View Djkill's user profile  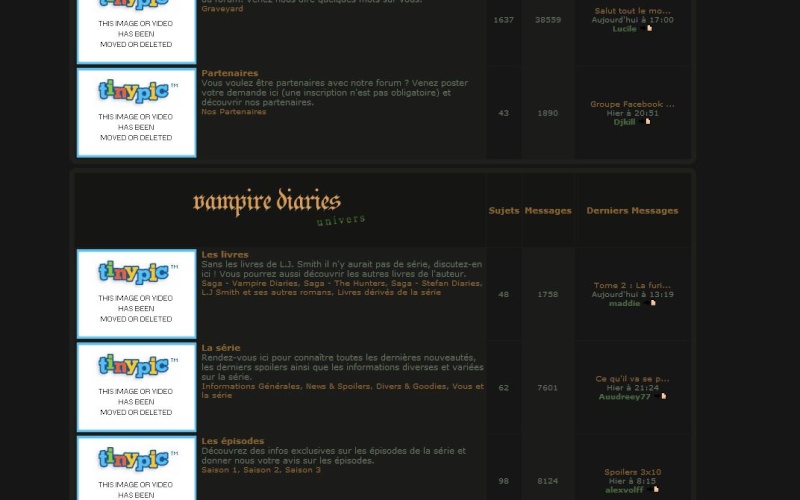pyautogui.click(x=624, y=122)
